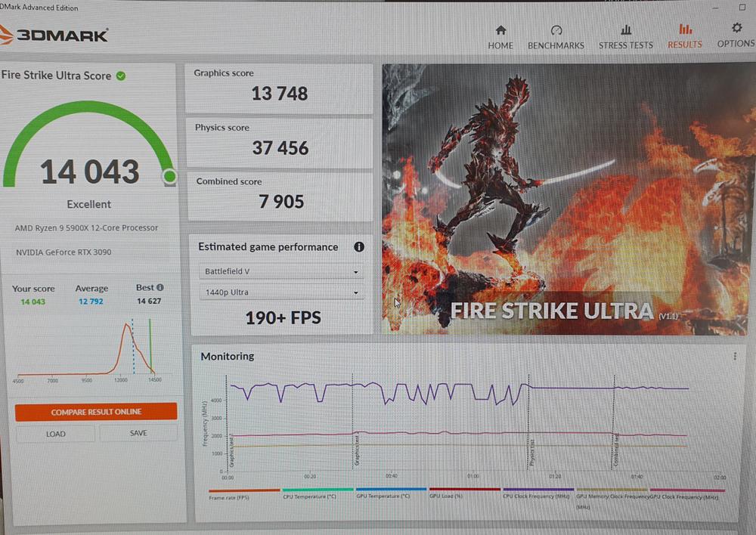Go to the Home icon in navigation
756x535 pixels.
(500, 30)
